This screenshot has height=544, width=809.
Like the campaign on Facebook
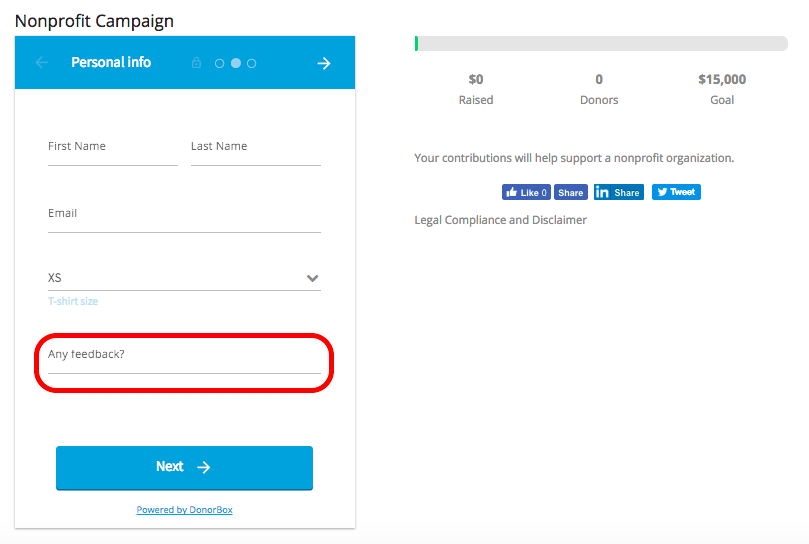526,192
